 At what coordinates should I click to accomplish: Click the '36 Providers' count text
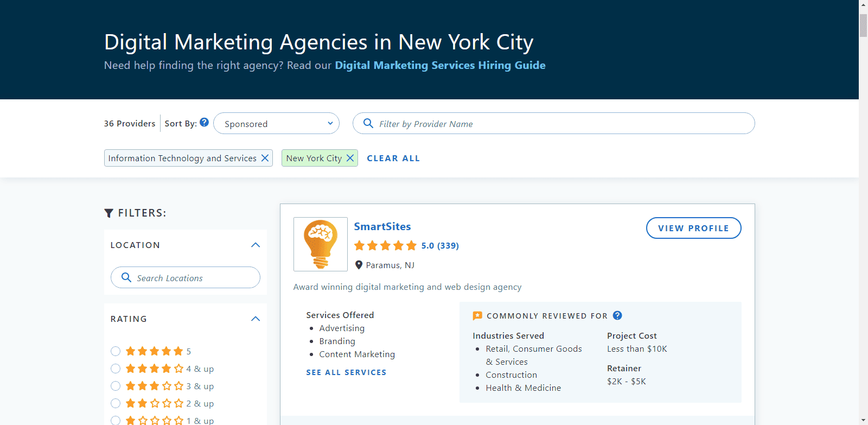tap(130, 123)
